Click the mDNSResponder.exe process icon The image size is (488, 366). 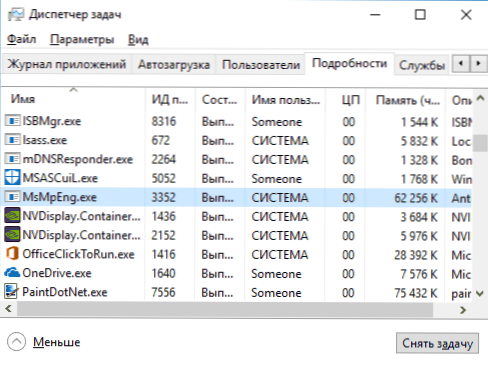click(12, 159)
